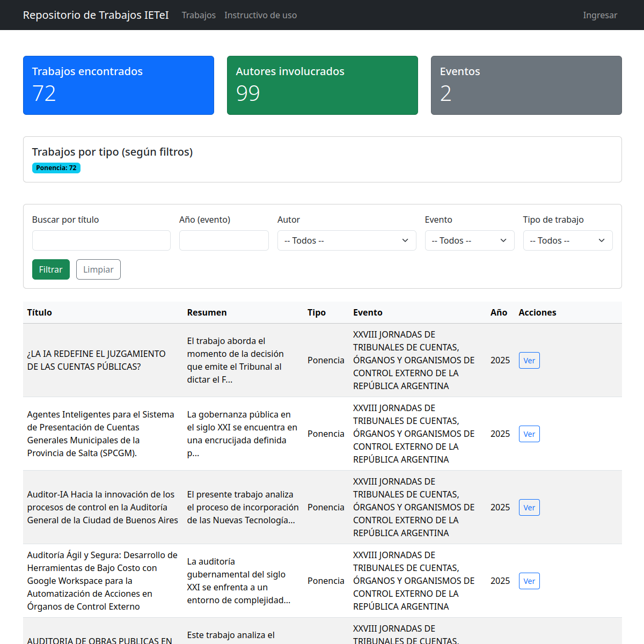Click the Evento column header

[x=368, y=312]
